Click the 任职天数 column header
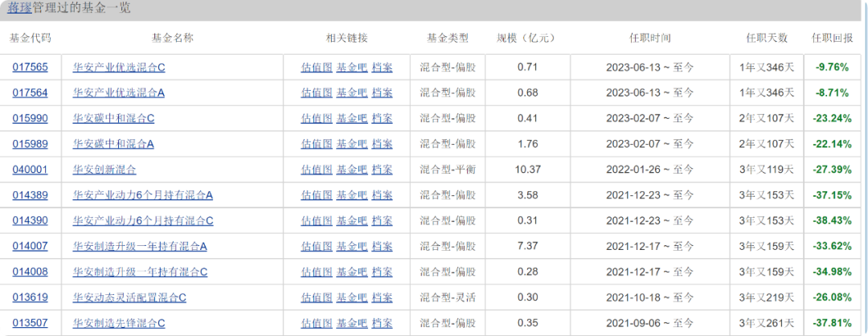868x336 pixels. [767, 39]
